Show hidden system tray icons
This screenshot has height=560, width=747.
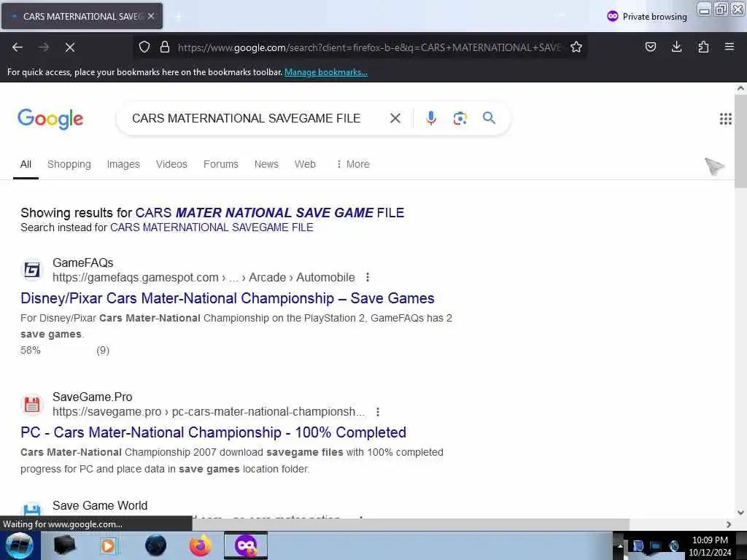620,545
